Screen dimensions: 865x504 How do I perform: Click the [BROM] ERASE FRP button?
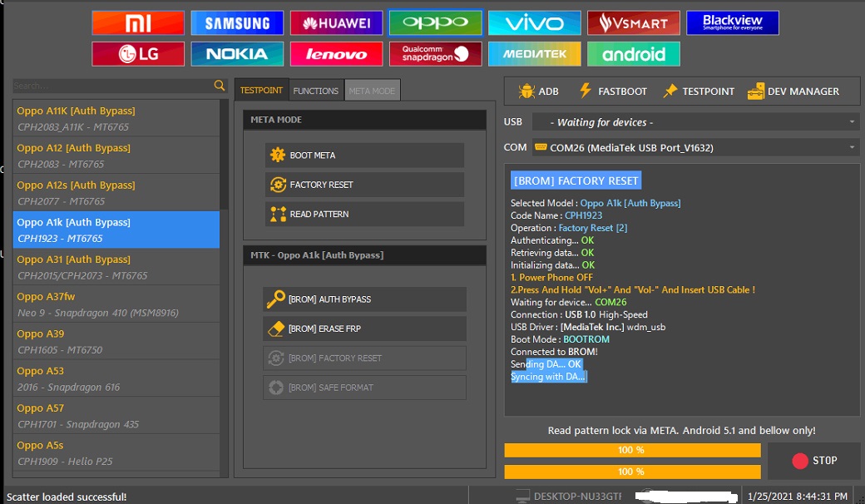(364, 329)
